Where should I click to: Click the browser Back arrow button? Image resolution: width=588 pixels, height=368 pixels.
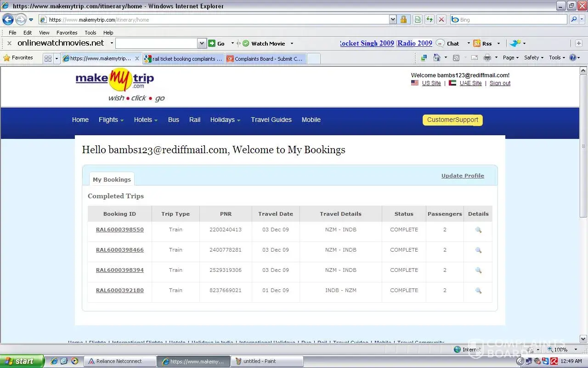pos(8,19)
